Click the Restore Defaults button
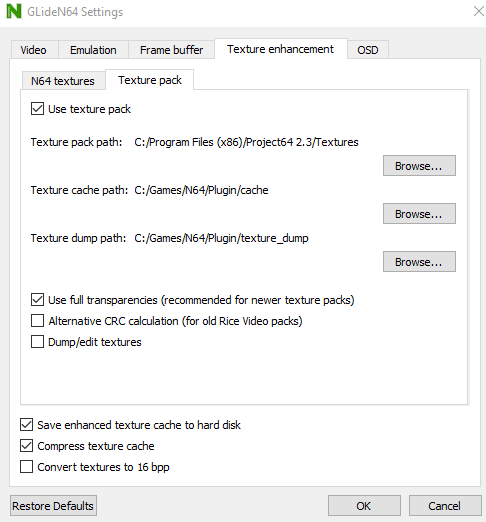The height and width of the screenshot is (522, 486). pyautogui.click(x=53, y=506)
